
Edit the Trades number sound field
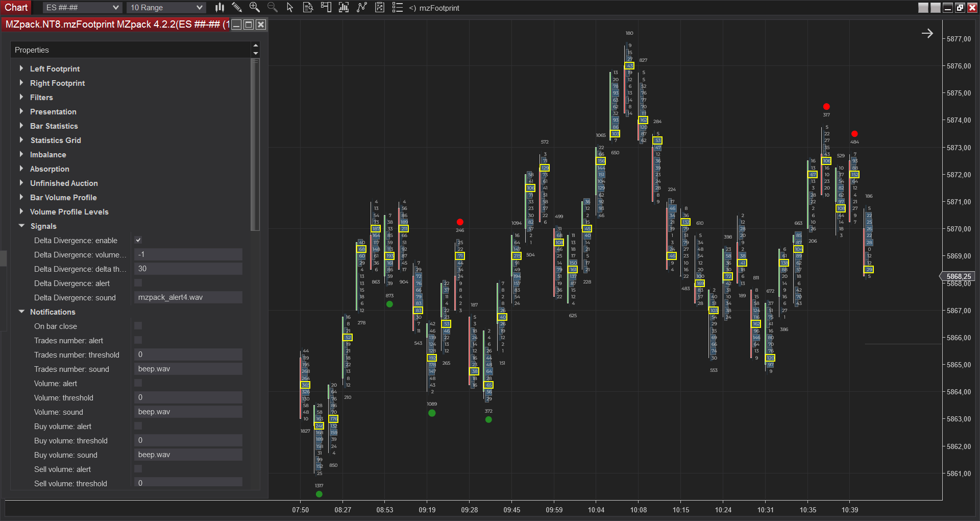coord(188,369)
